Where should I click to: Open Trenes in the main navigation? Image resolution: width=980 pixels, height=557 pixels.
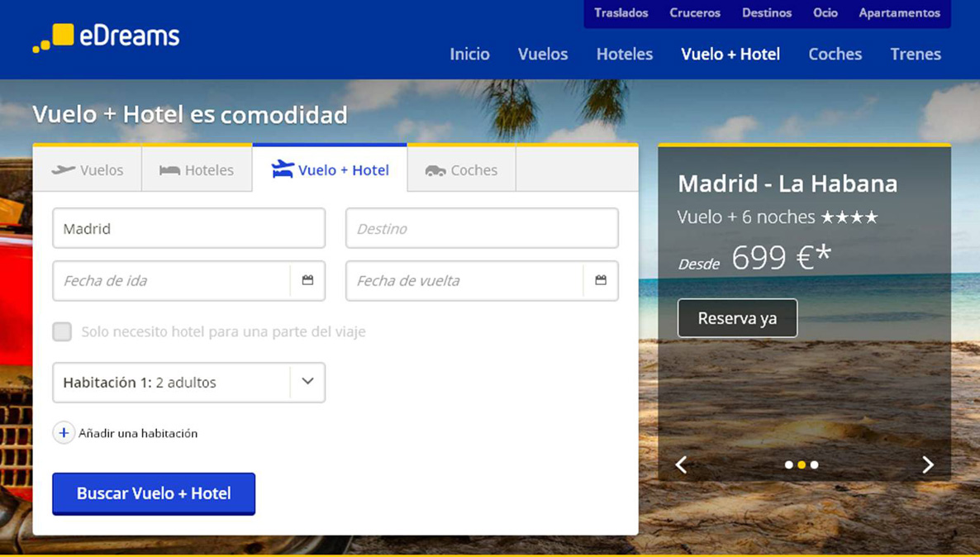[x=916, y=54]
